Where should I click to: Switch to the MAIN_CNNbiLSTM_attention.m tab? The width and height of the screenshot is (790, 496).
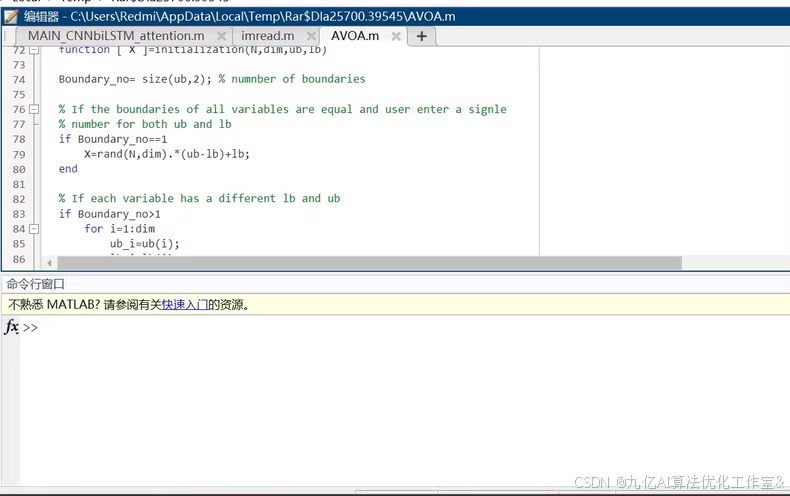click(x=116, y=36)
